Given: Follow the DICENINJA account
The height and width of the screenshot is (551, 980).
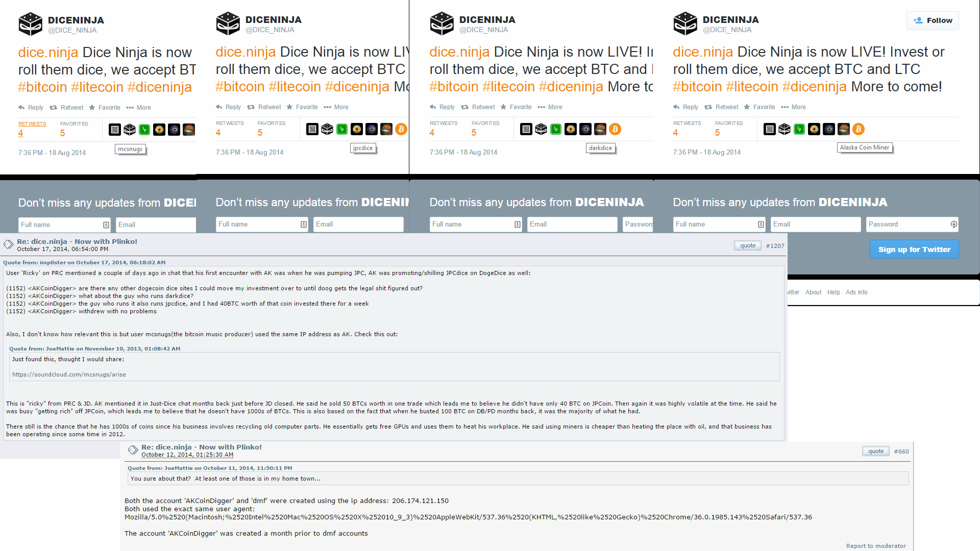Looking at the screenshot, I should click(x=933, y=20).
